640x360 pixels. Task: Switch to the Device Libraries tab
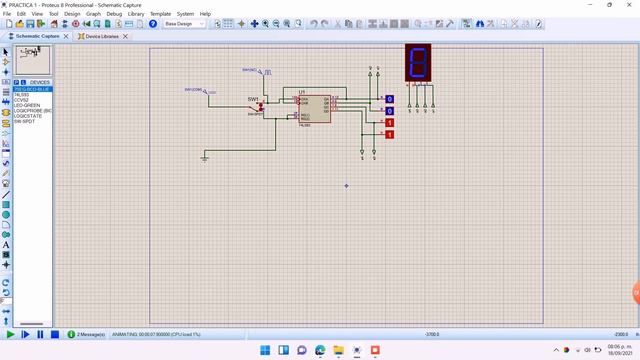[102, 36]
